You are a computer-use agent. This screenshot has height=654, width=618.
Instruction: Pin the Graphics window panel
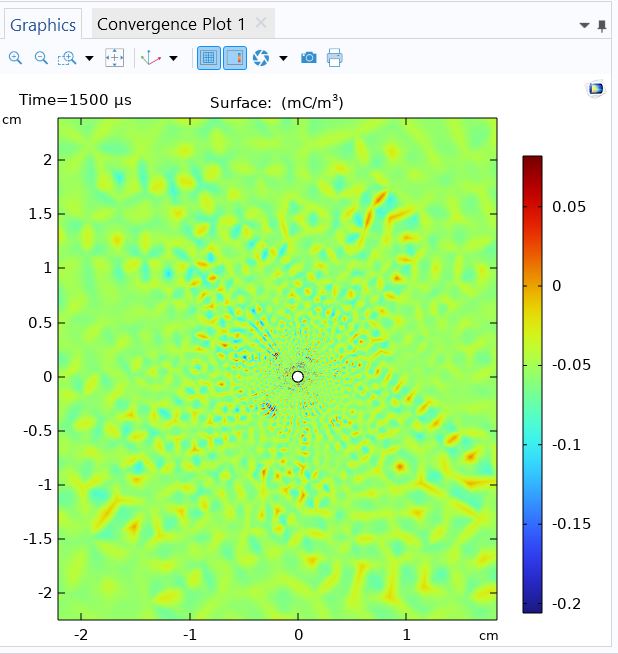coord(601,25)
